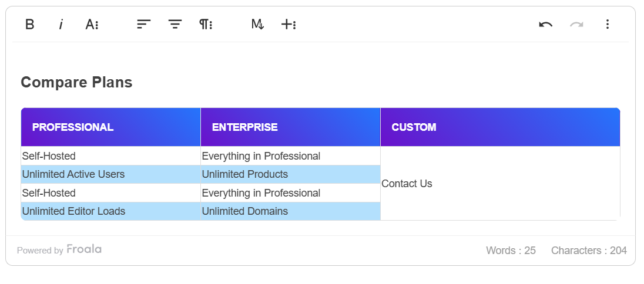
Task: Toggle bold formatting
Action: click(x=30, y=24)
